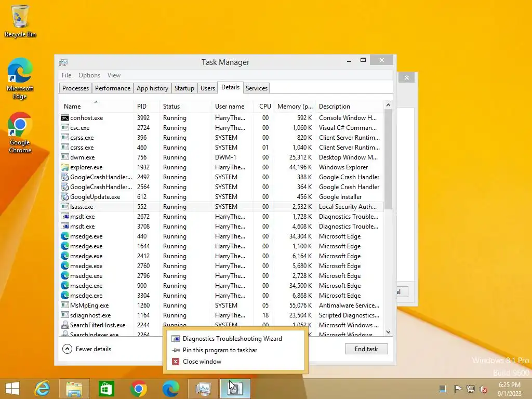Open the Recycle Bin desktop icon
The height and width of the screenshot is (399, 532).
click(x=20, y=21)
